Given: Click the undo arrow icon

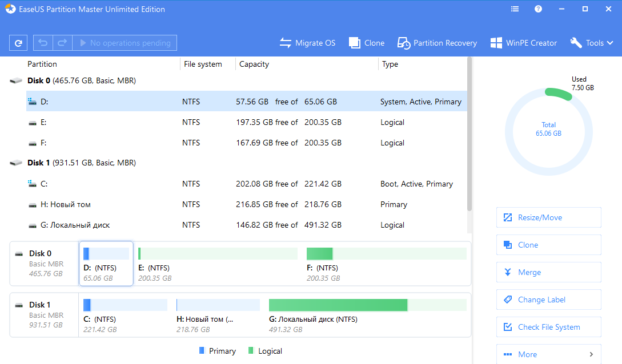Looking at the screenshot, I should [43, 43].
